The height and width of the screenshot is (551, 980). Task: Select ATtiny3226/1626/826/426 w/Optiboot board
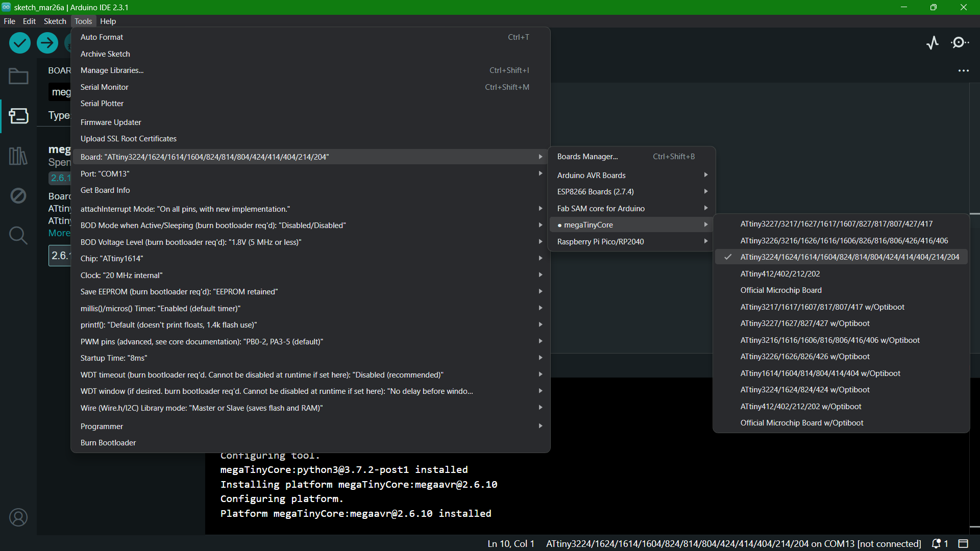[x=841, y=357]
